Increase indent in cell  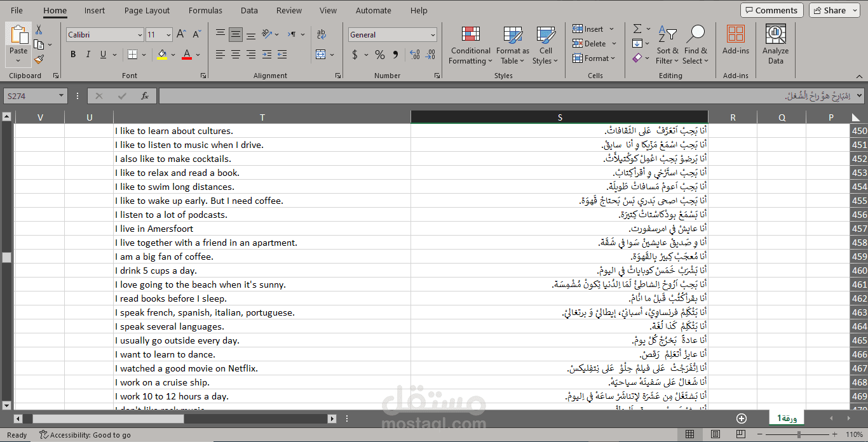tap(281, 55)
